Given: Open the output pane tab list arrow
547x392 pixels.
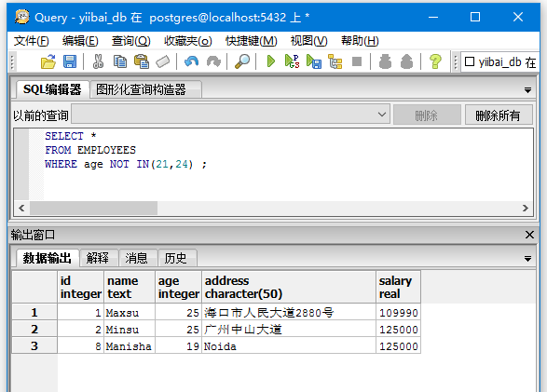Looking at the screenshot, I should click(527, 259).
